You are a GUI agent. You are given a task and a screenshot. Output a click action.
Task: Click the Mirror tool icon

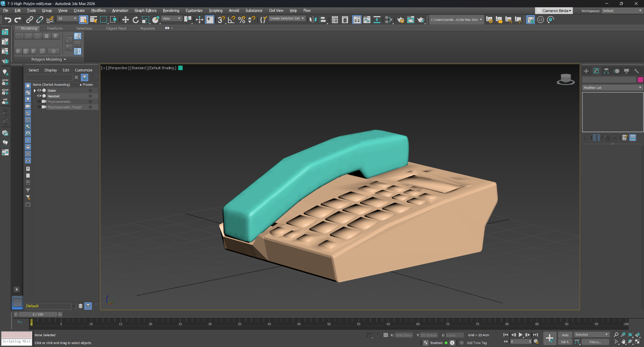click(x=313, y=20)
